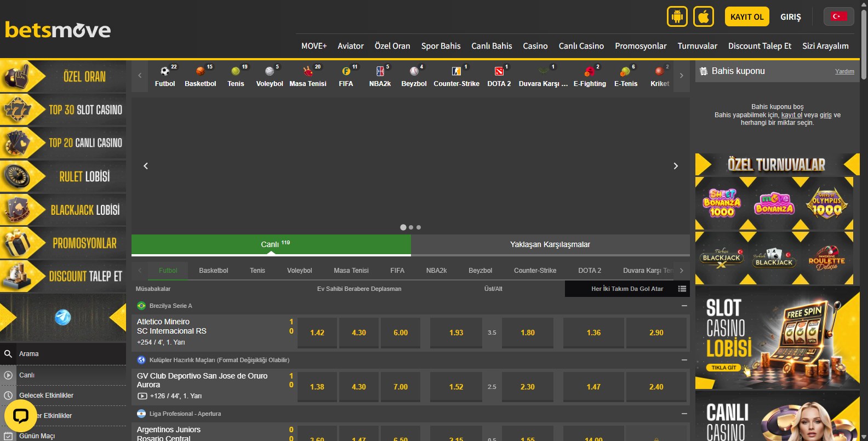Click the Android app download icon
The image size is (868, 441).
tap(677, 16)
